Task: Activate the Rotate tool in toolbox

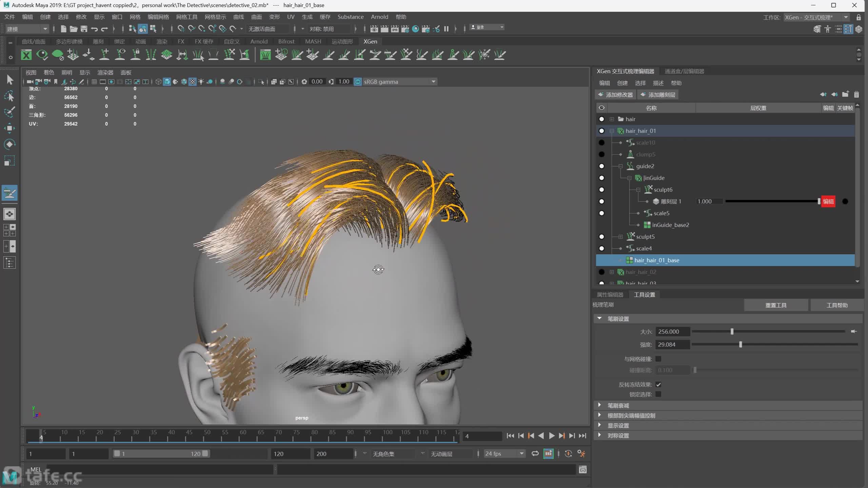Action: [x=9, y=144]
